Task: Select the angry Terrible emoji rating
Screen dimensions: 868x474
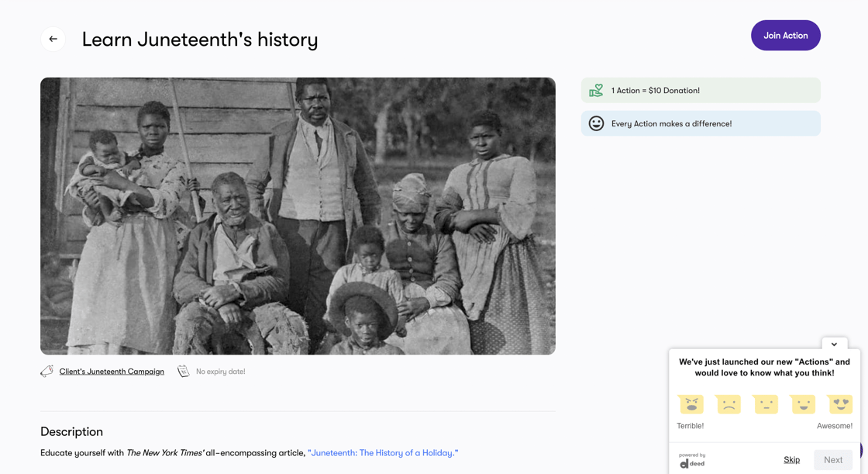Action: [691, 404]
